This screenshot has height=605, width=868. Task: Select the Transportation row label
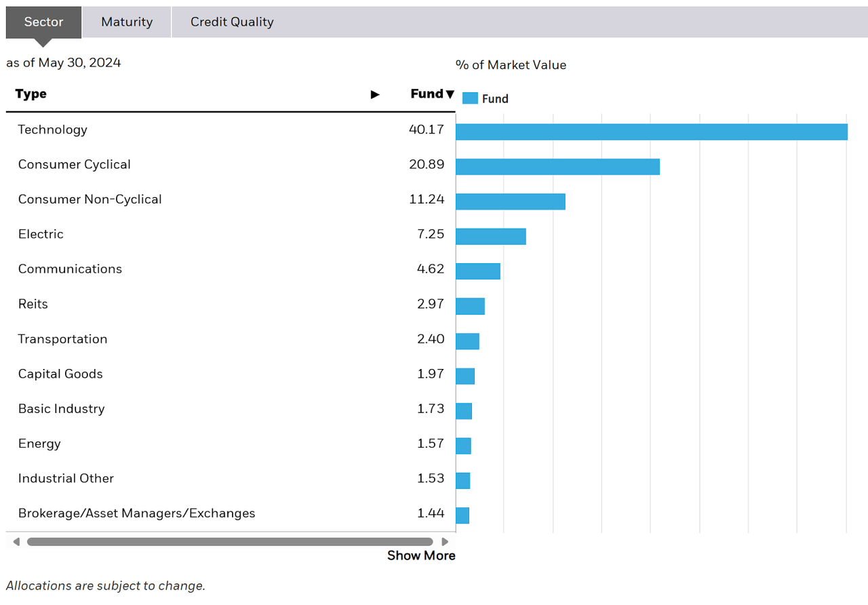pos(62,339)
